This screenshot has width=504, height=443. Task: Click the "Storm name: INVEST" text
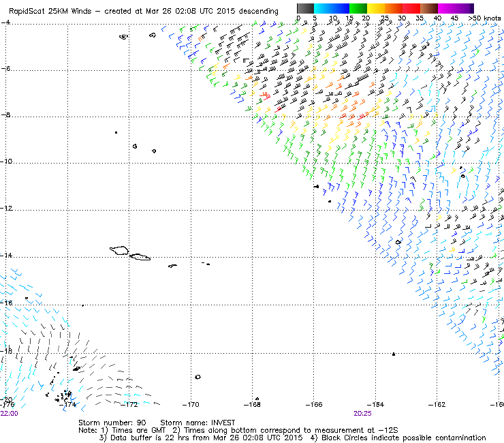click(198, 423)
